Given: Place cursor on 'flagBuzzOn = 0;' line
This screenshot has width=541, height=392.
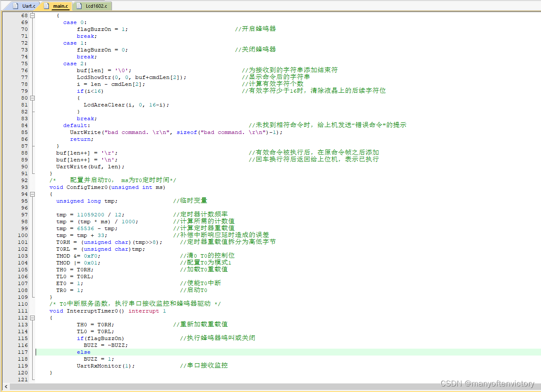Looking at the screenshot, I should tap(102, 50).
